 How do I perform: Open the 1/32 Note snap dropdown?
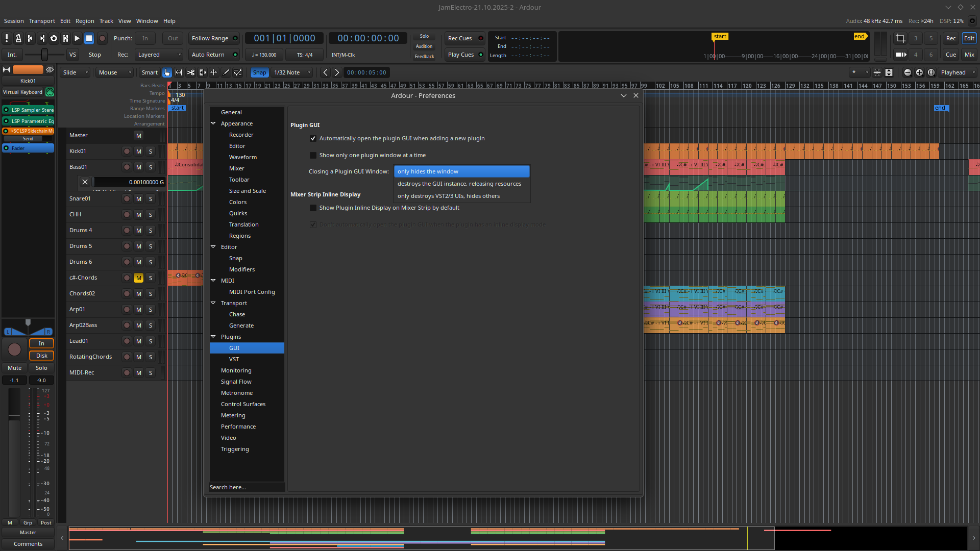coord(292,72)
